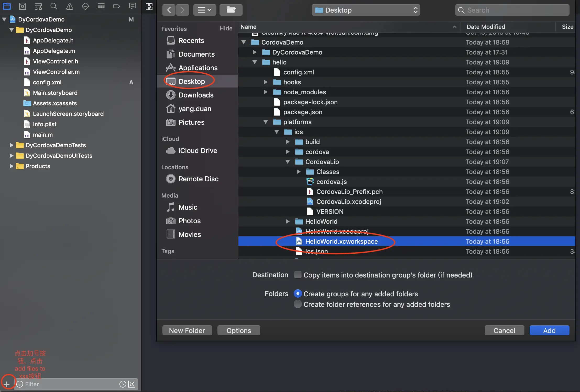Select Documents in Favorites sidebar
The height and width of the screenshot is (392, 580).
[x=196, y=54]
